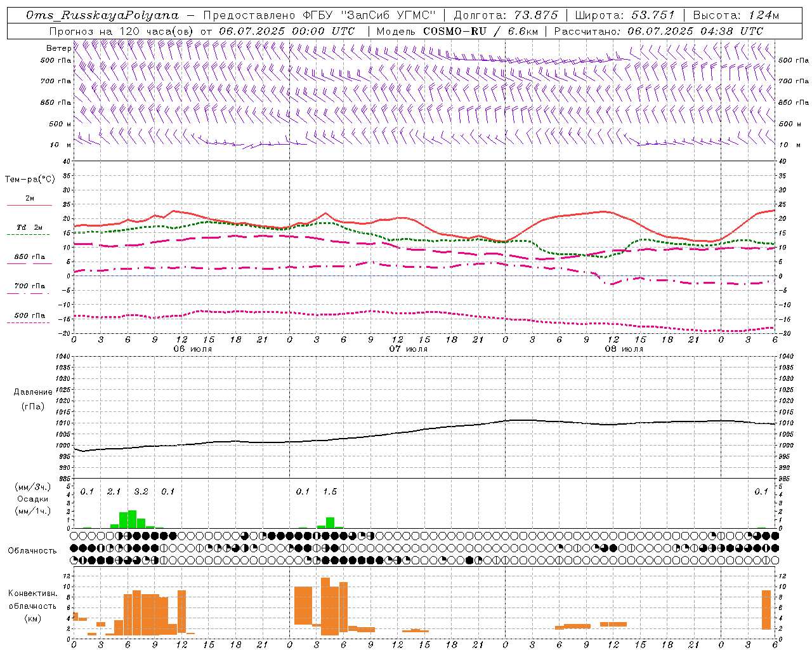Click the Ветер wind section label
Image resolution: width=812 pixels, height=650 pixels.
point(58,48)
